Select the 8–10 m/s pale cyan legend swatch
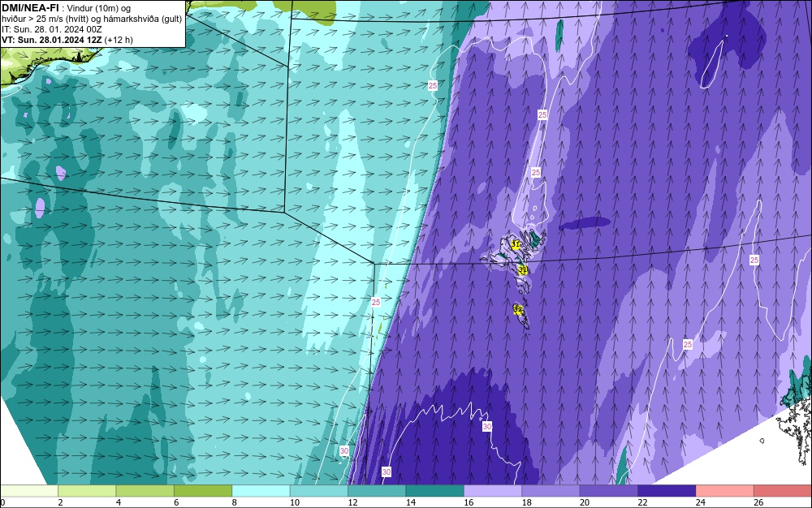The width and height of the screenshot is (812, 508). click(261, 491)
